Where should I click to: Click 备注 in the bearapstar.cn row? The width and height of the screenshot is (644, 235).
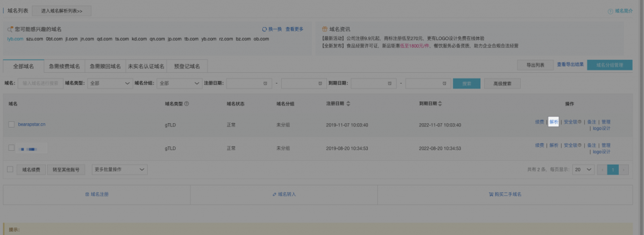[x=591, y=122]
